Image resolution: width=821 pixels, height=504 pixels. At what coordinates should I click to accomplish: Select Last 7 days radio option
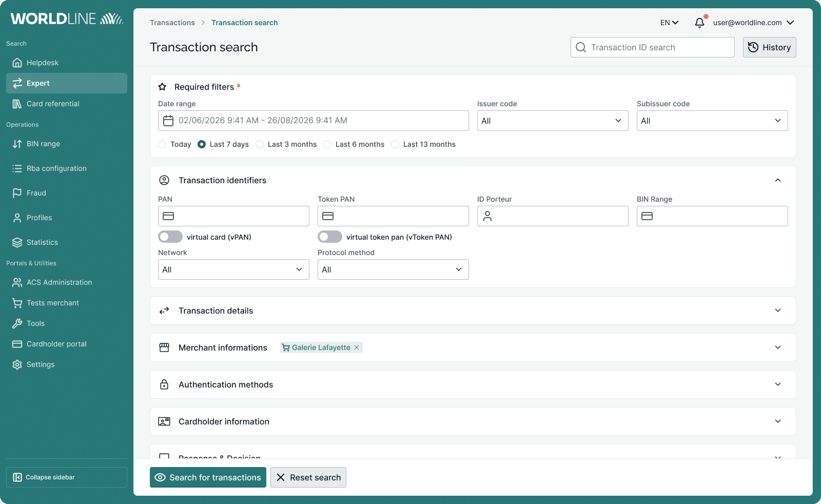pyautogui.click(x=202, y=144)
